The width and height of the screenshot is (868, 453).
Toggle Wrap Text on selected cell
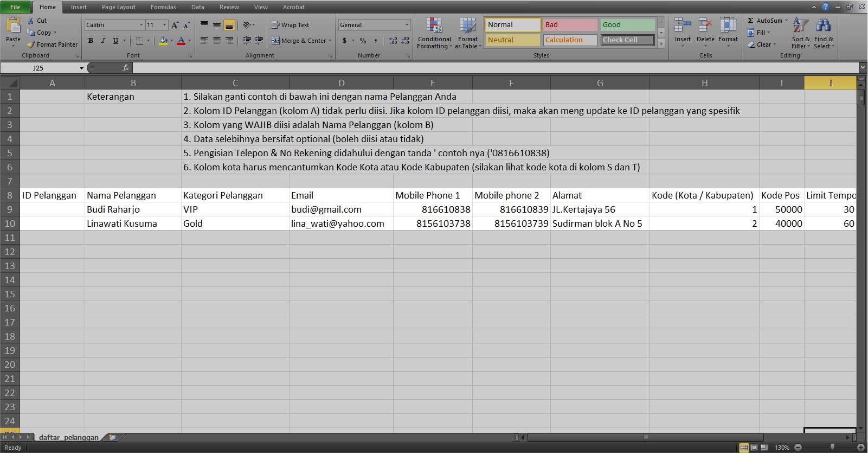click(x=290, y=25)
